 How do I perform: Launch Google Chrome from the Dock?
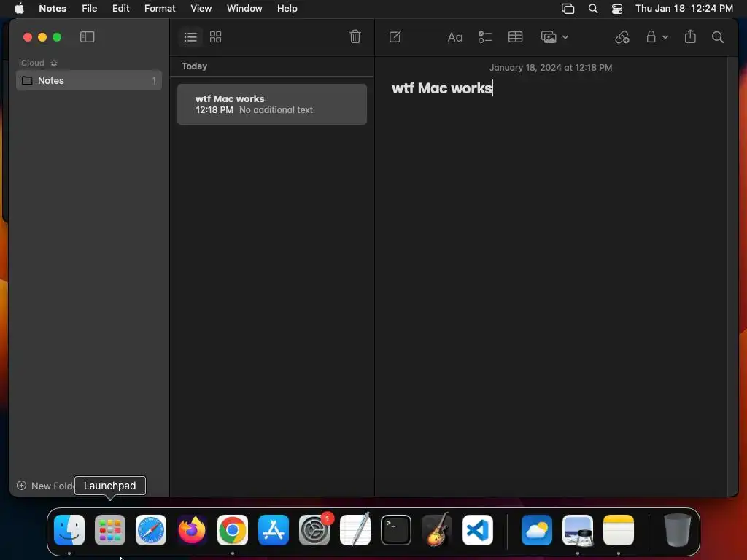point(233,530)
